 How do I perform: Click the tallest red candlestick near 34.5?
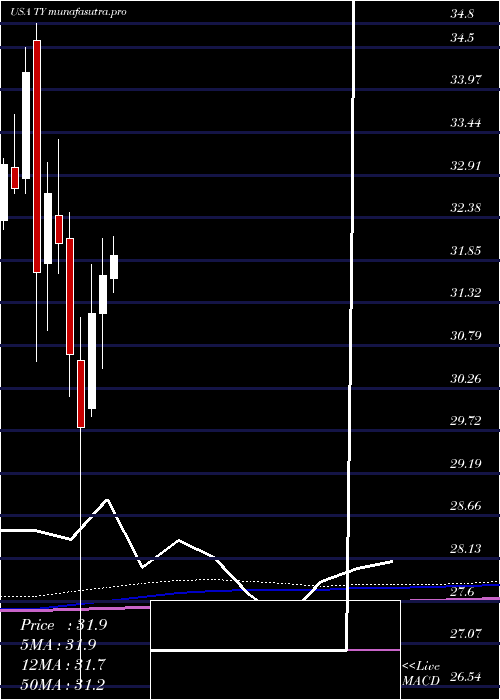37,156
